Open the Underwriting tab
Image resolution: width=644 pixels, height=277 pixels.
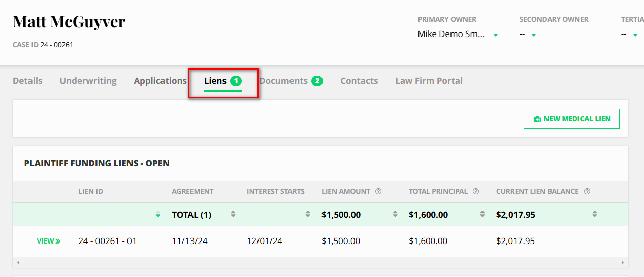pos(88,81)
